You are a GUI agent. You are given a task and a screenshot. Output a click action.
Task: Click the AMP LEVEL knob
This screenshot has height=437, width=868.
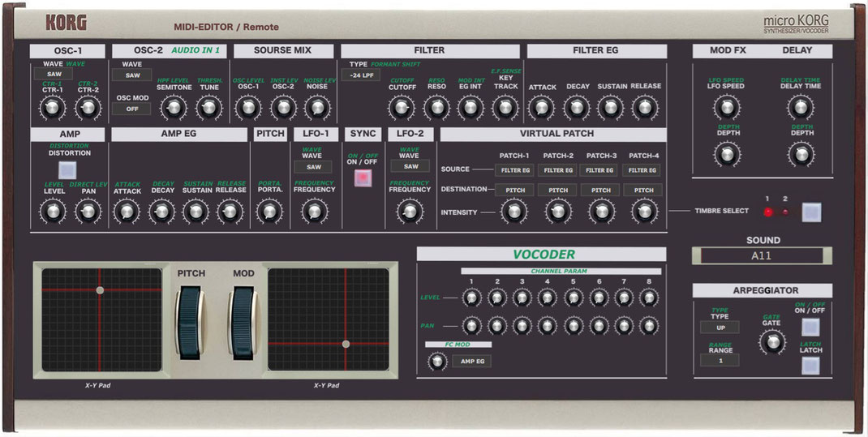pos(54,212)
